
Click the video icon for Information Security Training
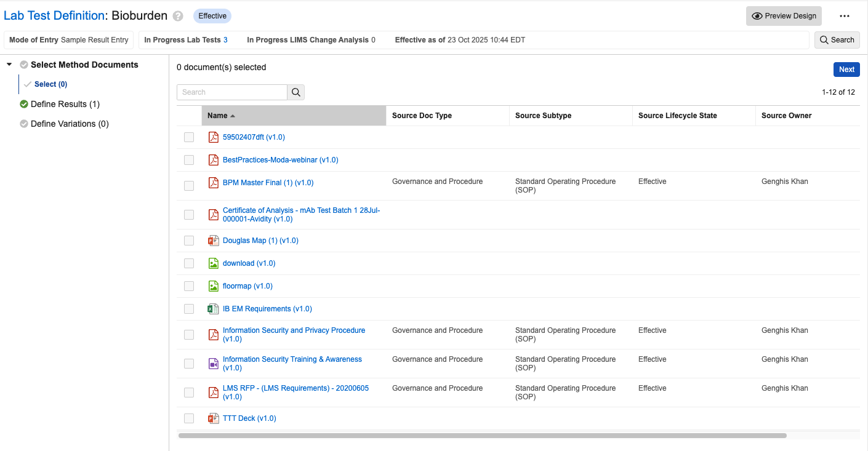tap(214, 364)
